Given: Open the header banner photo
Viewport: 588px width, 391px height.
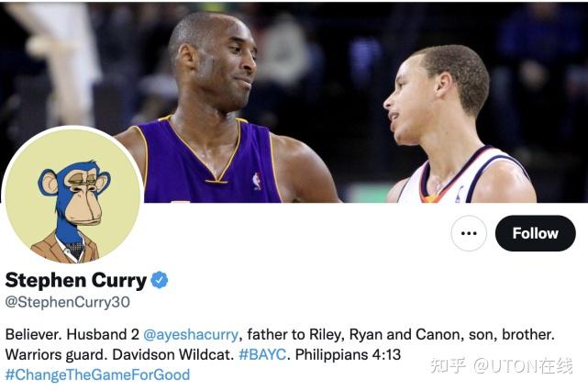Looking at the screenshot, I should (x=294, y=102).
